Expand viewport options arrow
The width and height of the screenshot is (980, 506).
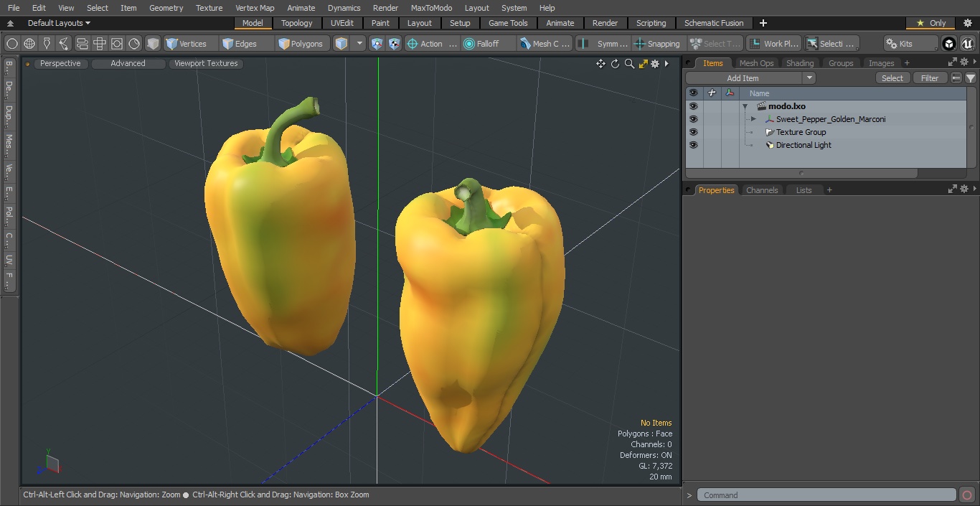666,64
